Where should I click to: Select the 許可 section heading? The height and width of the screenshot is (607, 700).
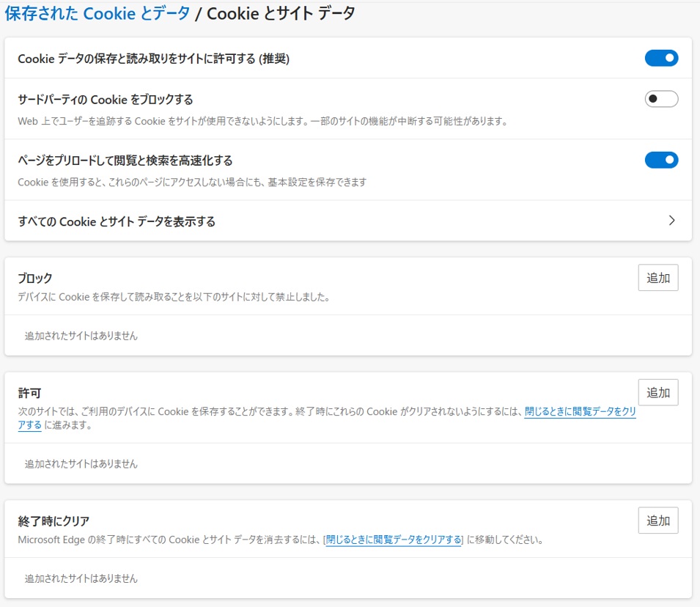click(29, 393)
